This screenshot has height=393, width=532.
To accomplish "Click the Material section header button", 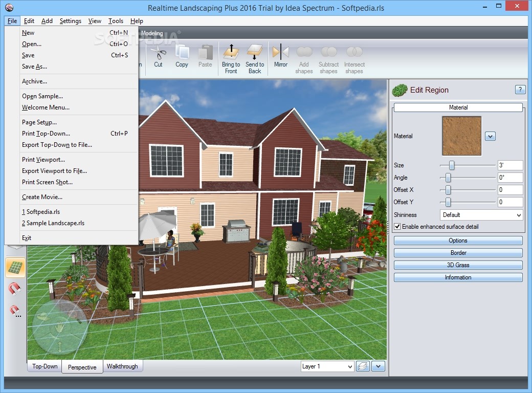I will 458,107.
